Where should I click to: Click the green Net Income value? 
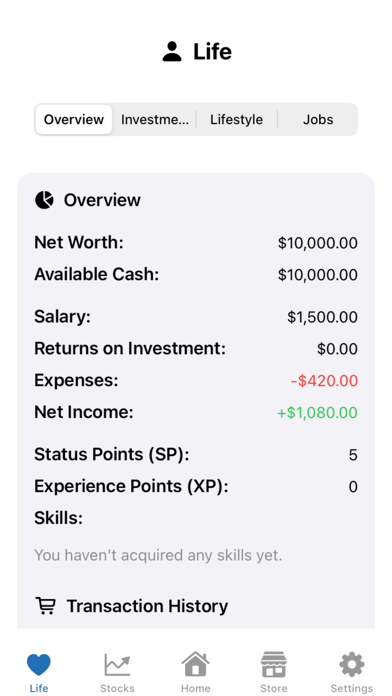click(x=317, y=413)
